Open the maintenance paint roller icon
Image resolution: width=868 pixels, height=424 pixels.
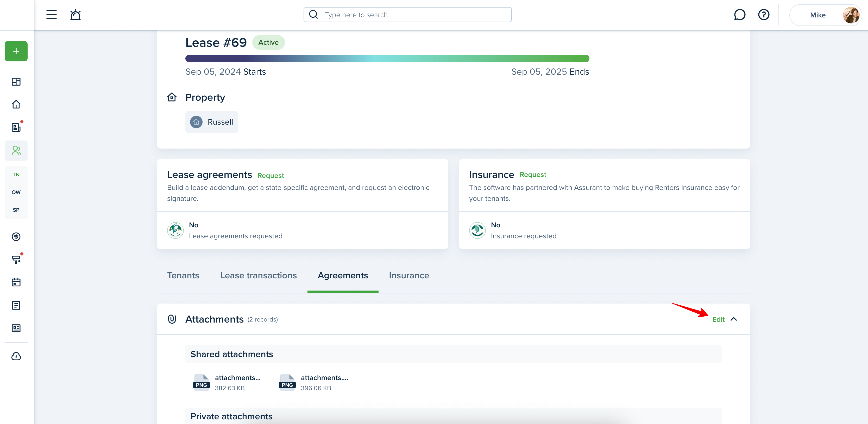tap(16, 259)
